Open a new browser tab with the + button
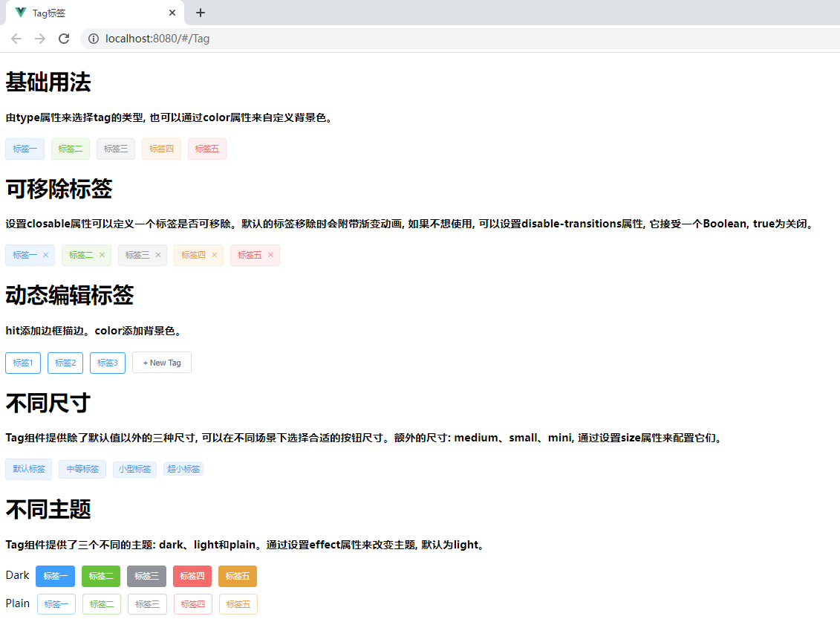The width and height of the screenshot is (840, 622). pyautogui.click(x=200, y=12)
